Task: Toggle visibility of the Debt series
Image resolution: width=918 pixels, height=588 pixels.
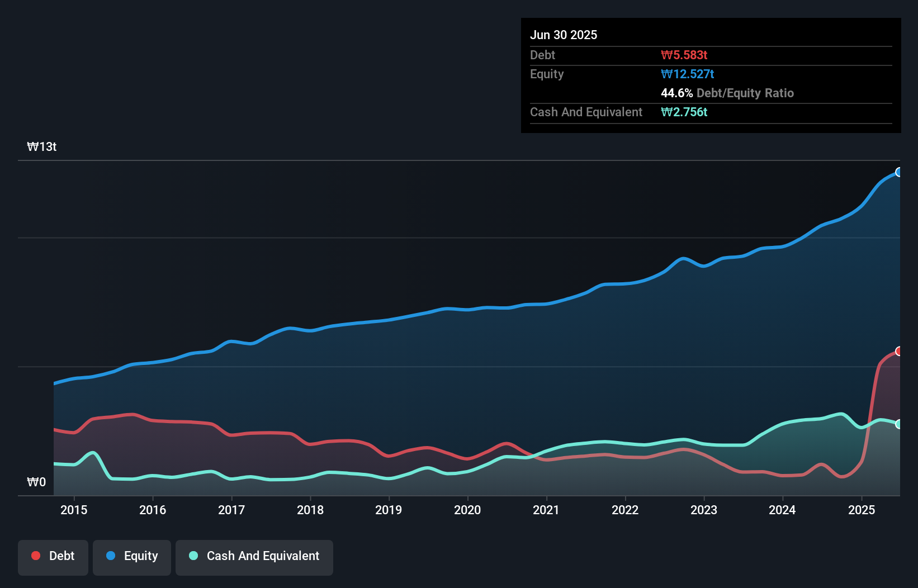Action: 53,557
